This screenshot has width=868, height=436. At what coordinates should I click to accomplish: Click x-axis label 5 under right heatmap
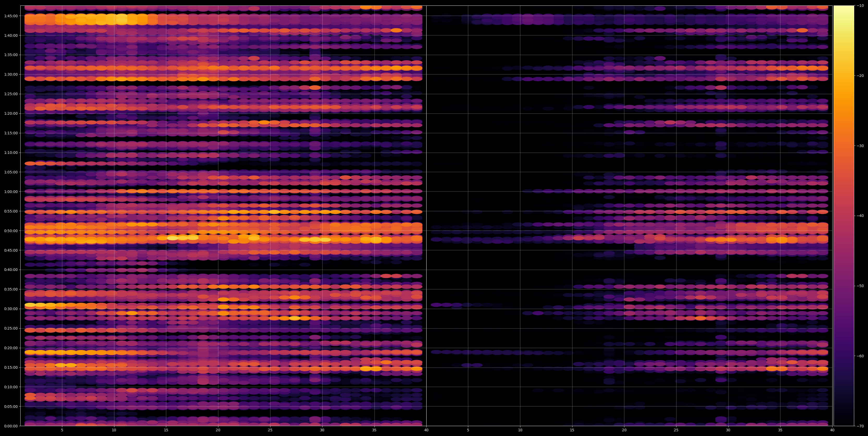(468, 430)
